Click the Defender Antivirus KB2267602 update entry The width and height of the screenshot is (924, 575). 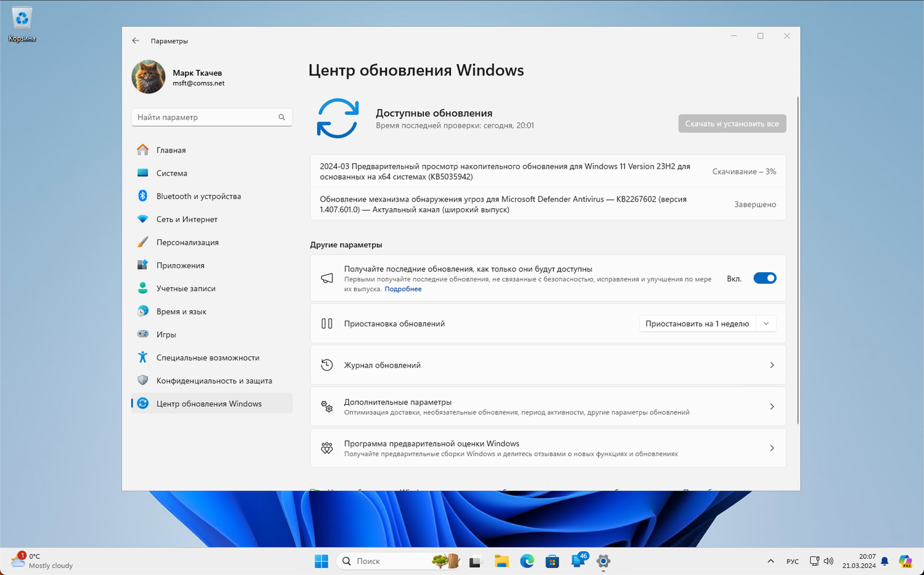point(548,204)
